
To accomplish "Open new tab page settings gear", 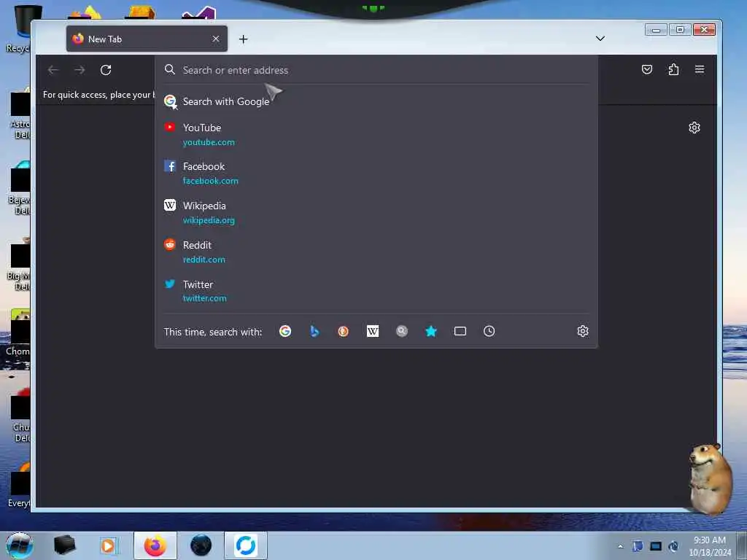I will point(694,128).
